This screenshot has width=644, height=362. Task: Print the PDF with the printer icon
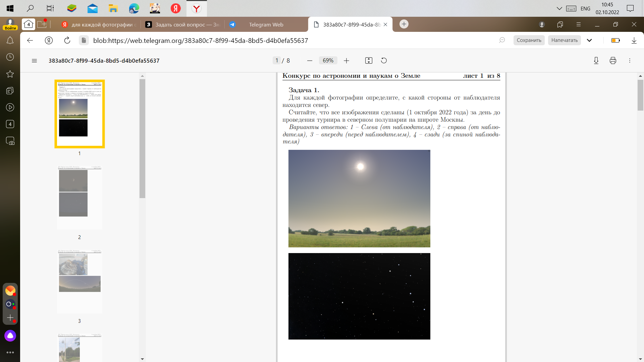click(x=613, y=61)
